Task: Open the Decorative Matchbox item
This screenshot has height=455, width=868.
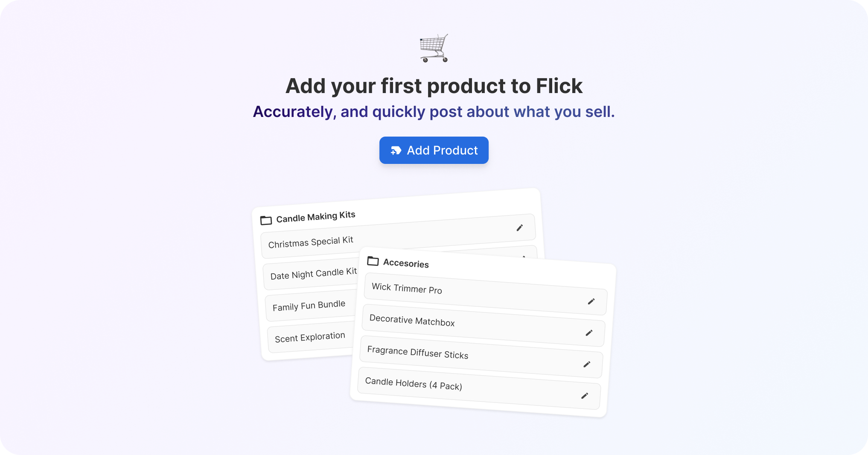Action: tap(469, 325)
